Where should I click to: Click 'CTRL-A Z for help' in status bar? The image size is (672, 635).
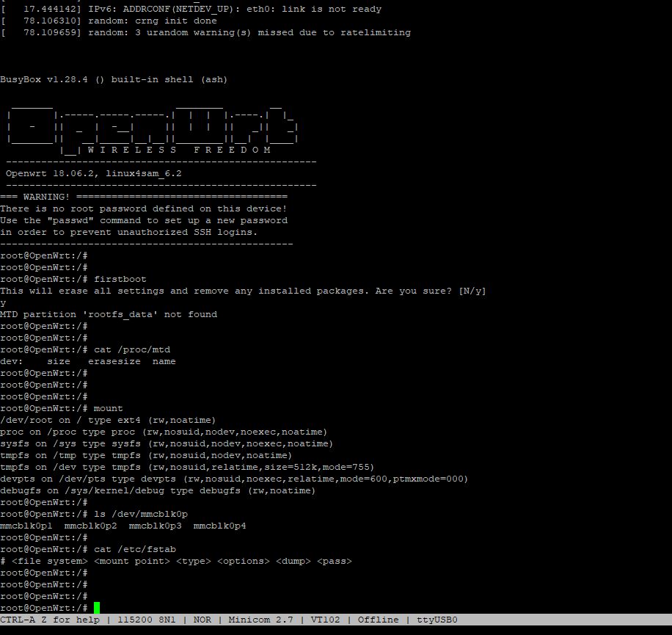coord(50,620)
